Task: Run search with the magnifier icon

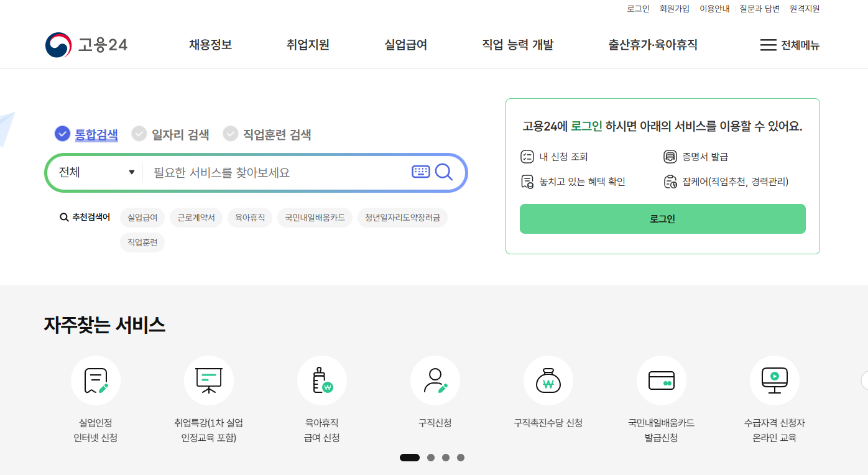Action: tap(444, 172)
